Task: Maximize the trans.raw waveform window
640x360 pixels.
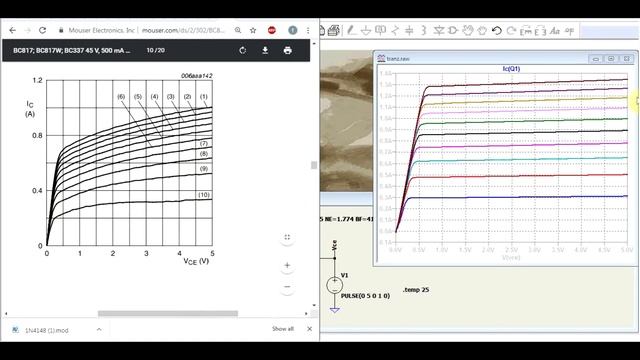Action: tap(611, 59)
